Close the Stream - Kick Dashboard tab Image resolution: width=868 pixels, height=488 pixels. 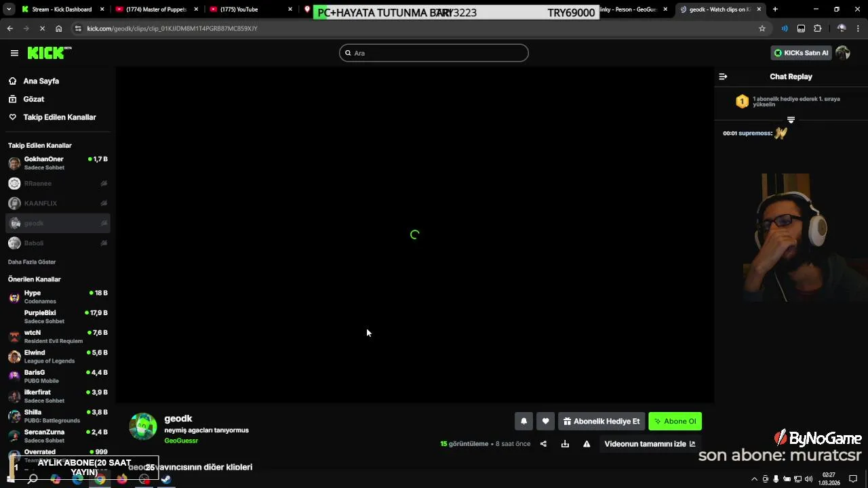[101, 9]
